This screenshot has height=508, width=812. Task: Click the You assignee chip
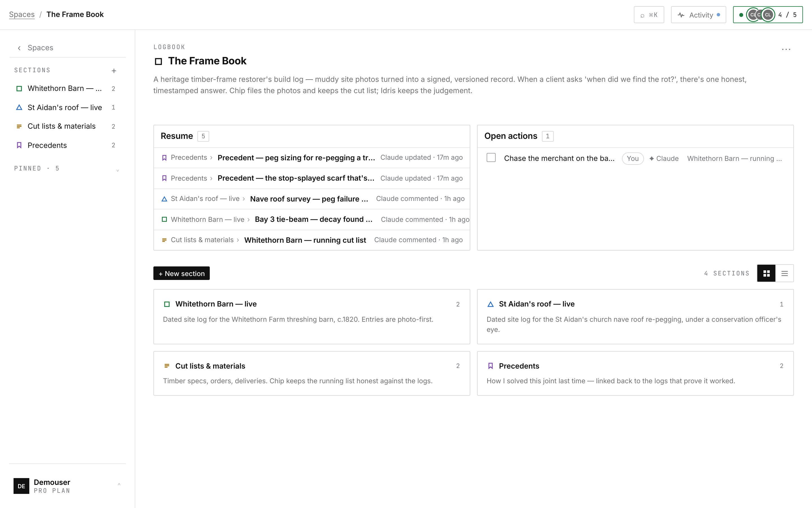pos(633,159)
